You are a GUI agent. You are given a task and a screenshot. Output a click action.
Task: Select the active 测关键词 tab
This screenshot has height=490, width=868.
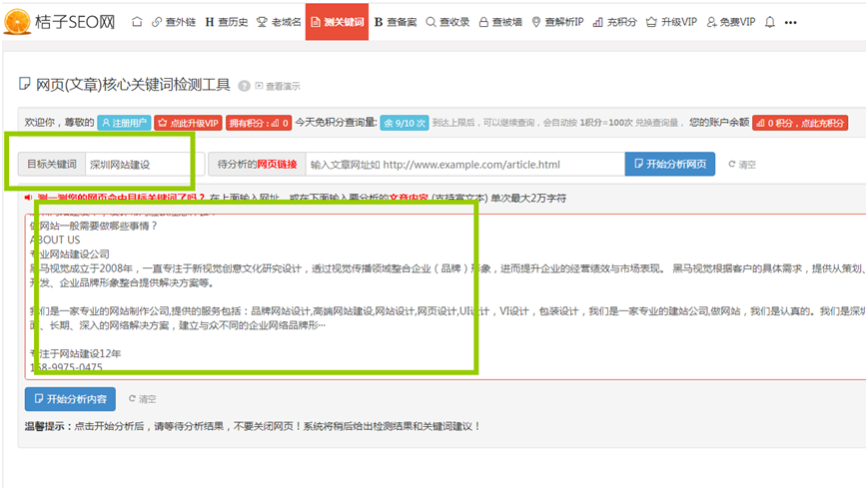click(337, 22)
